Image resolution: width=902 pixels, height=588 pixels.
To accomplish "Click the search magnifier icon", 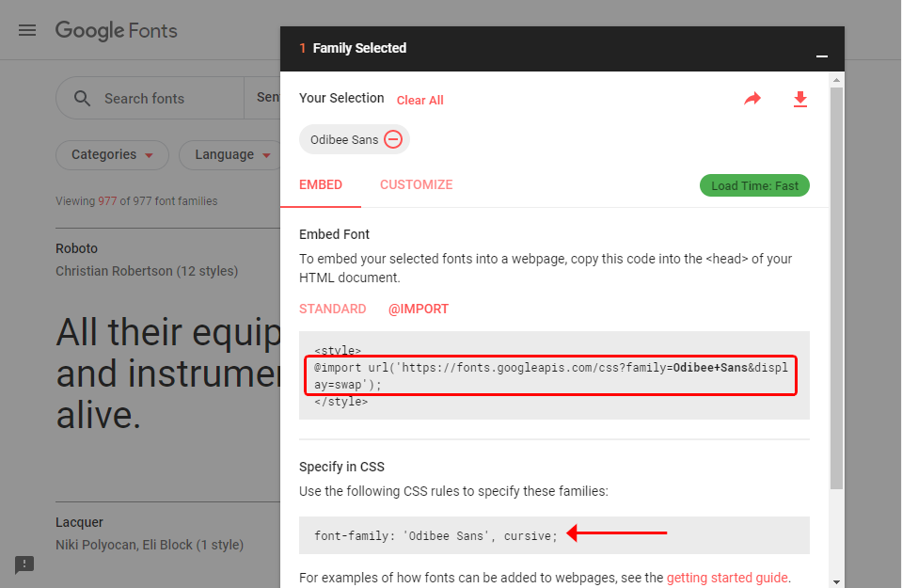I will [x=82, y=99].
